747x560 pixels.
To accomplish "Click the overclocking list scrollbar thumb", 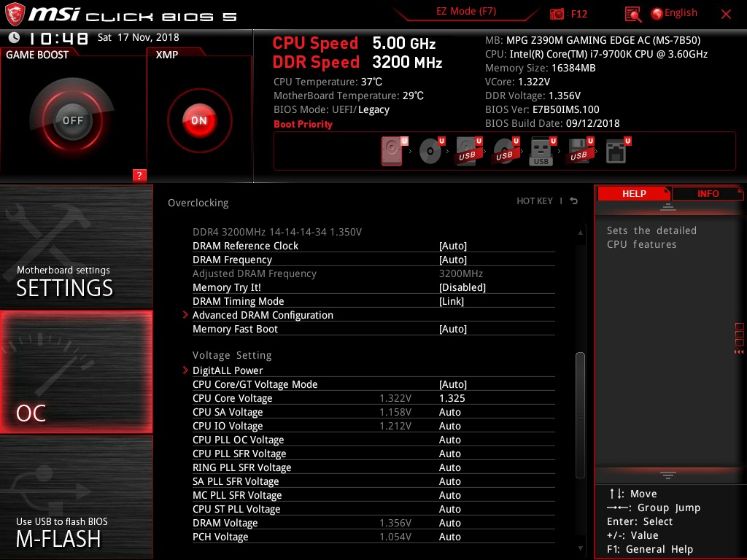I will coord(580,415).
